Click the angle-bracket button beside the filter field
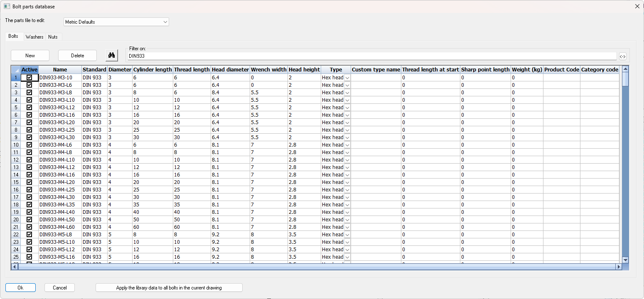Viewport: 644px width, 299px height. pos(622,56)
